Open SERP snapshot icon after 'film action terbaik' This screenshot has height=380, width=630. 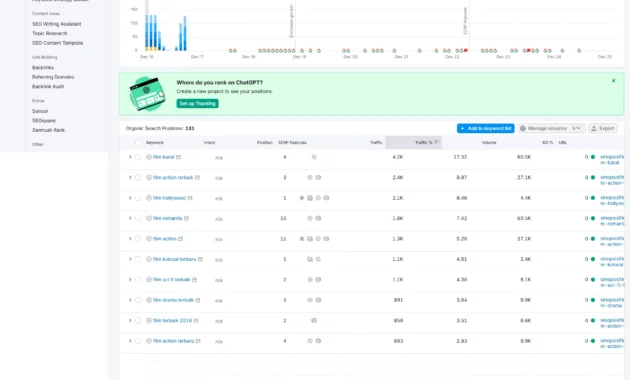click(197, 178)
